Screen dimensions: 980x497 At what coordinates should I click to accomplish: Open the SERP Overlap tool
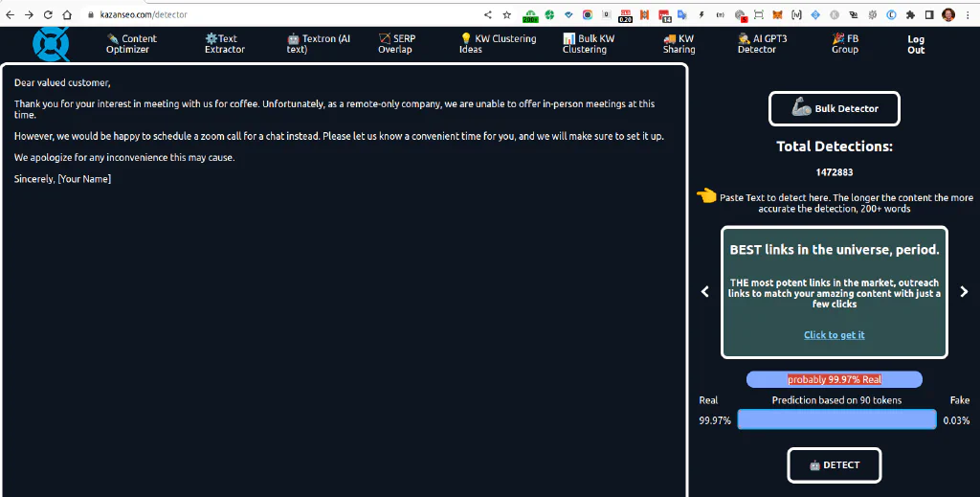coord(396,44)
